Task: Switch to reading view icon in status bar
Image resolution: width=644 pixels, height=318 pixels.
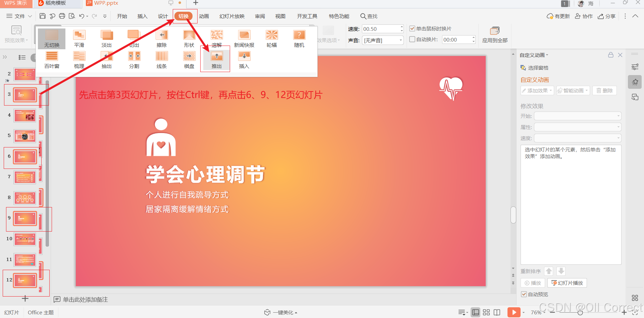Action: (497, 312)
